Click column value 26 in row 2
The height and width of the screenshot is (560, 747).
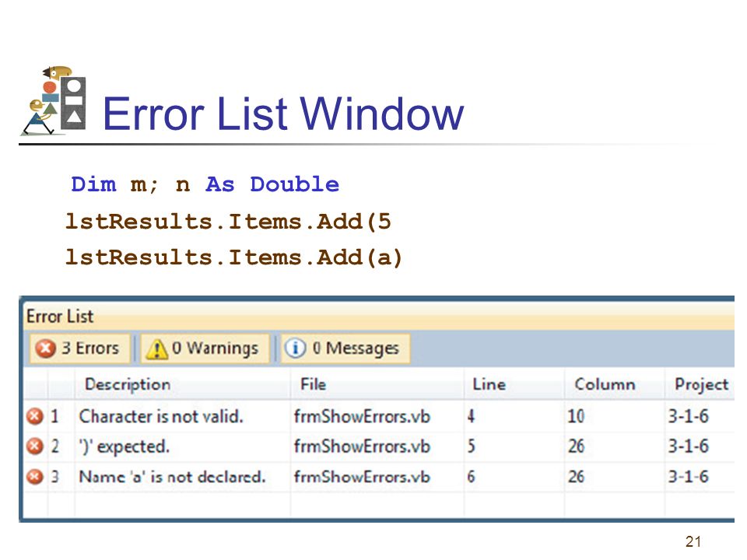576,446
